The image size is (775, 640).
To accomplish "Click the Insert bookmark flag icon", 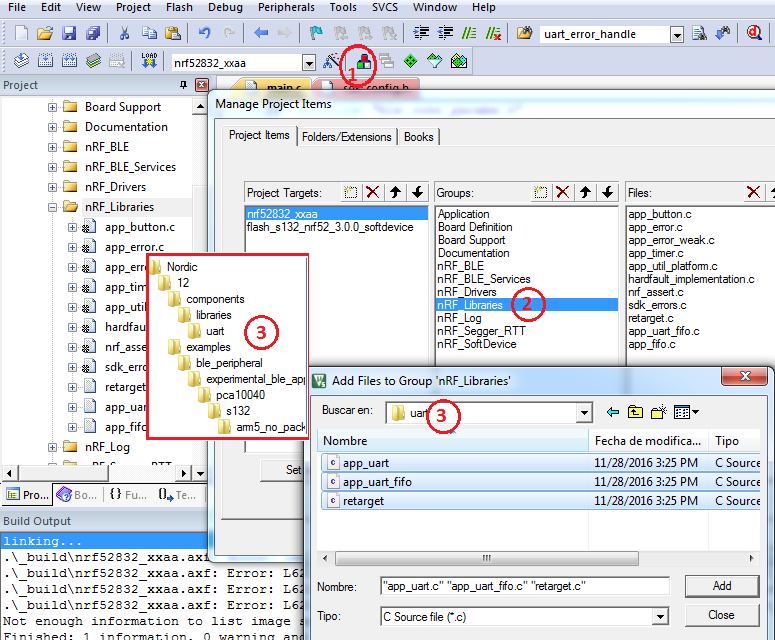I will pos(315,34).
